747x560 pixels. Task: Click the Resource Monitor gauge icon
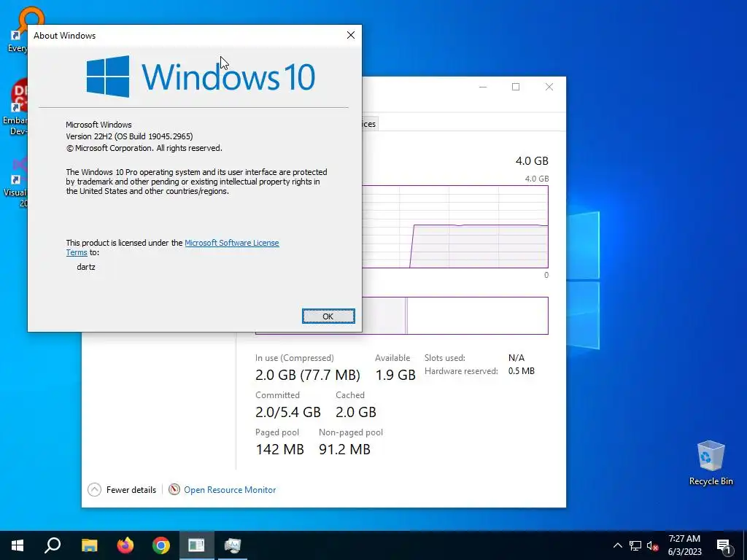[x=174, y=489]
